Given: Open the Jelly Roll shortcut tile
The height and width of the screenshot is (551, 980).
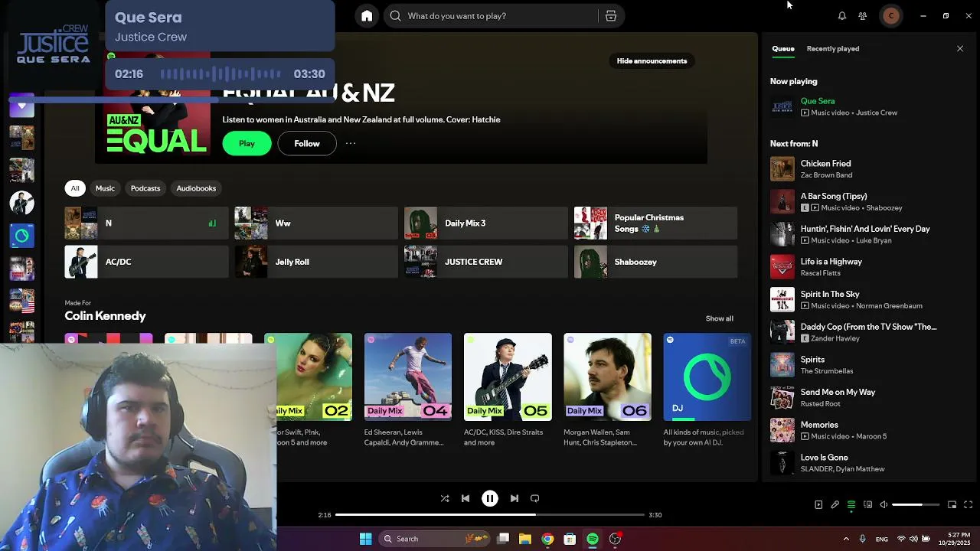Looking at the screenshot, I should tap(316, 262).
